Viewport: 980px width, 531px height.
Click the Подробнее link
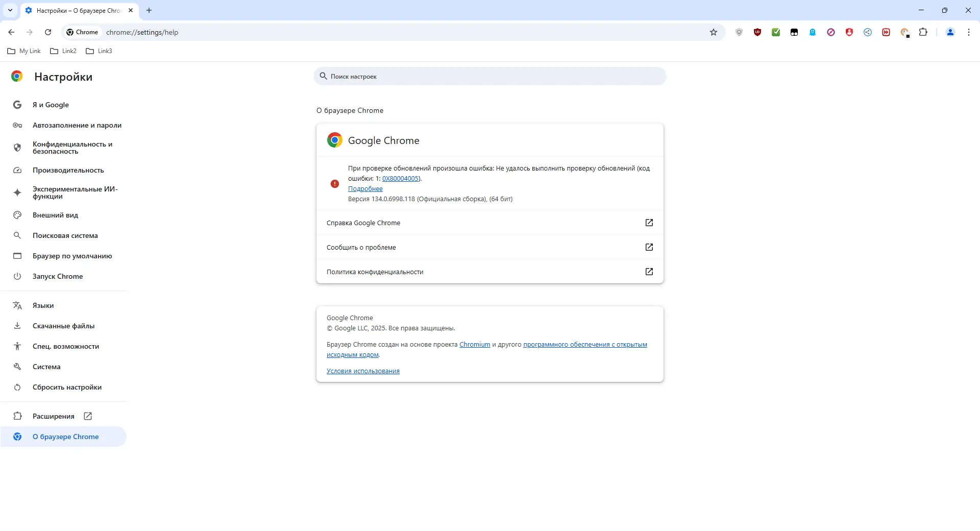click(365, 189)
